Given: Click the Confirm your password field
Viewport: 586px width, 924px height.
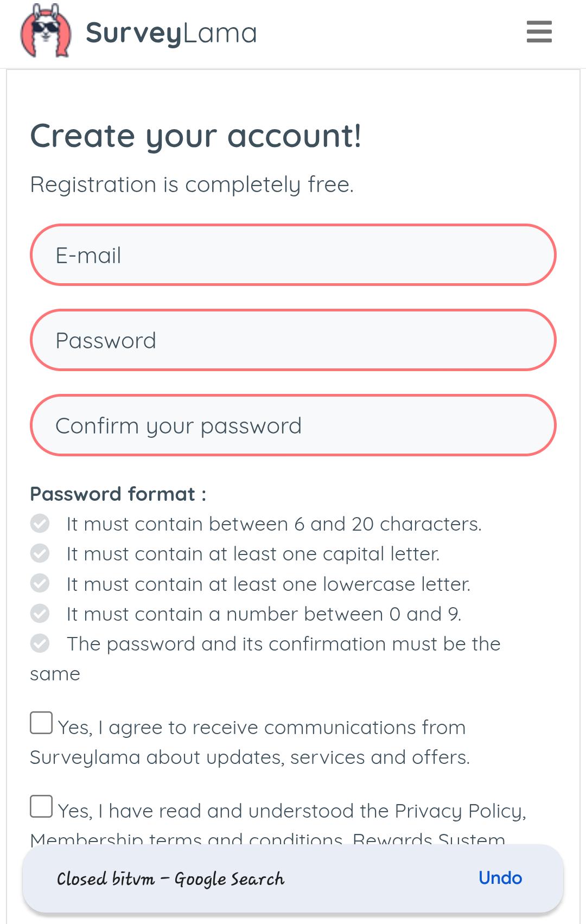Looking at the screenshot, I should pyautogui.click(x=293, y=425).
